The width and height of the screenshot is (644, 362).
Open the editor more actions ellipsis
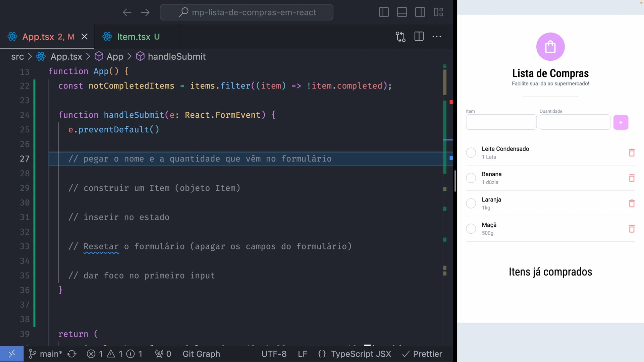click(437, 37)
